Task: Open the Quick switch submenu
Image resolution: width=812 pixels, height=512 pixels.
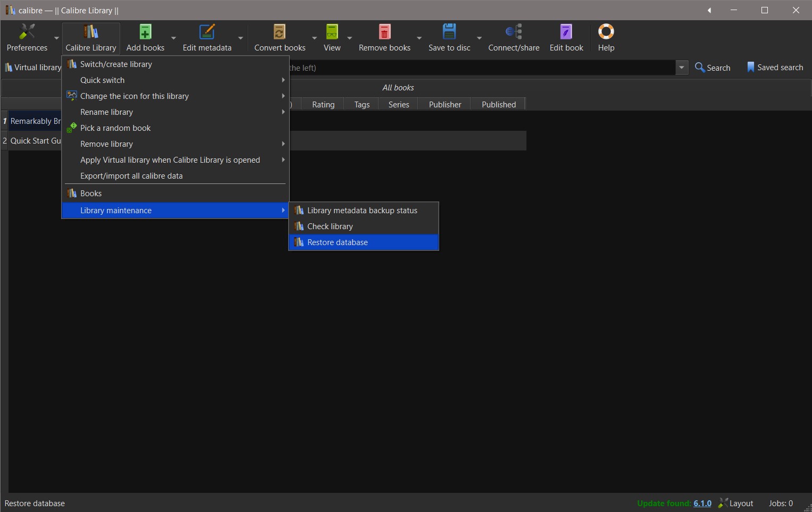Action: [175, 80]
